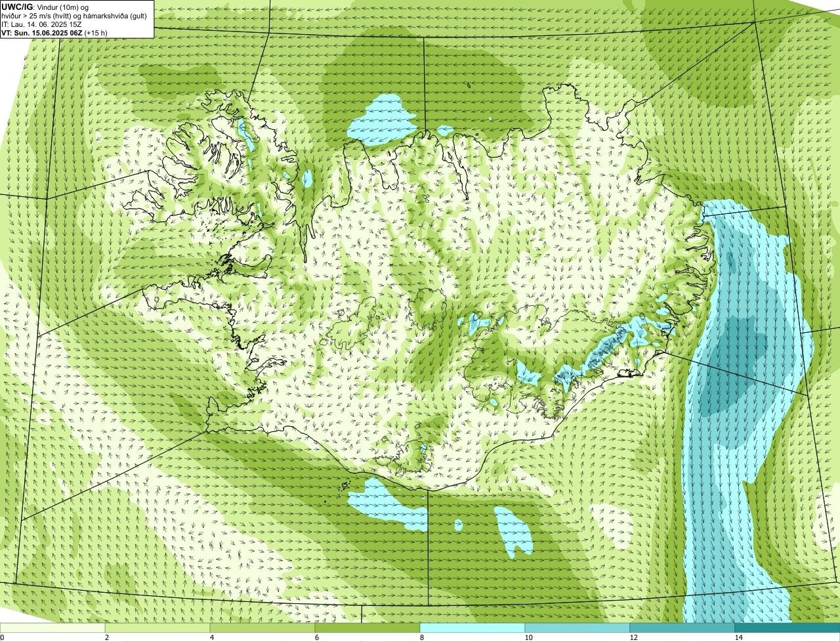Click the dark teal color bar segment above 14 m/s

point(787,628)
